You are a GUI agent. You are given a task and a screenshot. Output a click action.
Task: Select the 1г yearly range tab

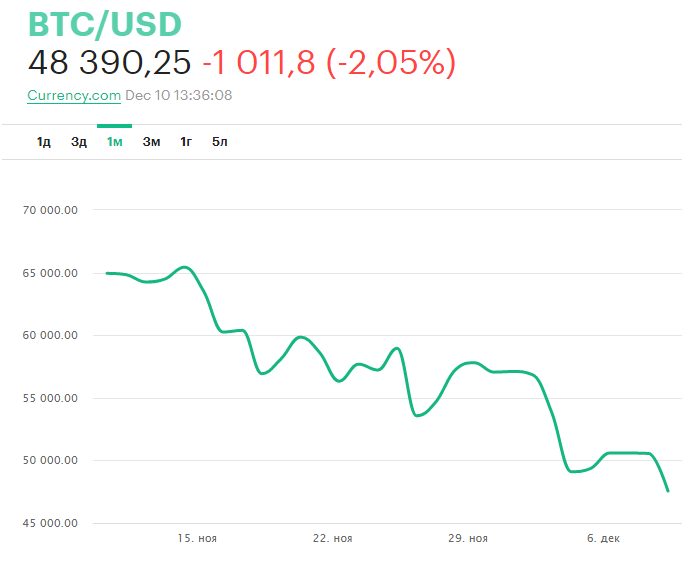point(186,142)
